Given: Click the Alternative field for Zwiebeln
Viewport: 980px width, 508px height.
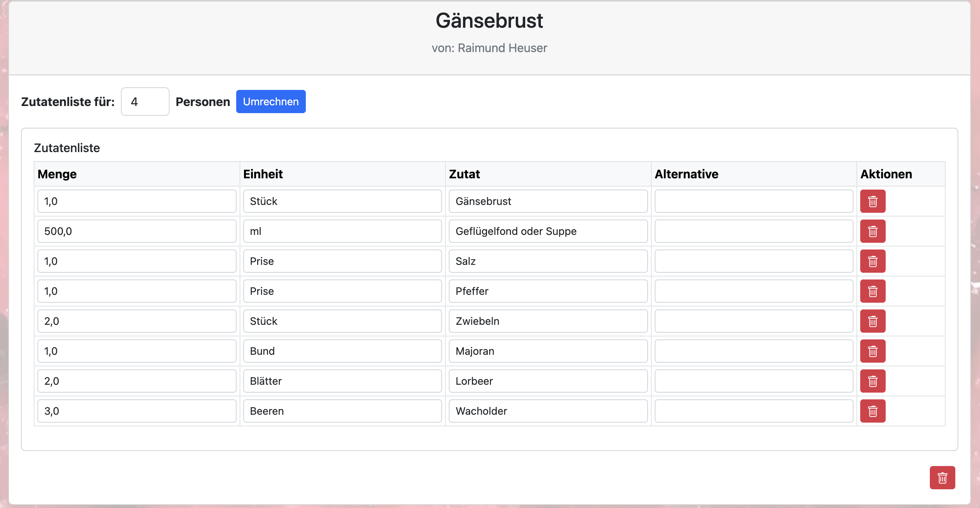Looking at the screenshot, I should pos(754,321).
